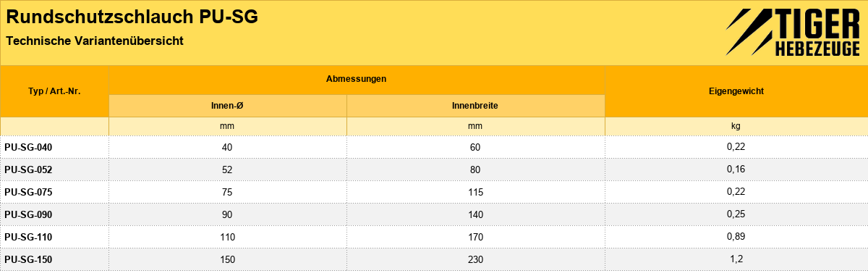Open the PU-SG-110 variant row
The width and height of the screenshot is (868, 276).
[x=434, y=237]
